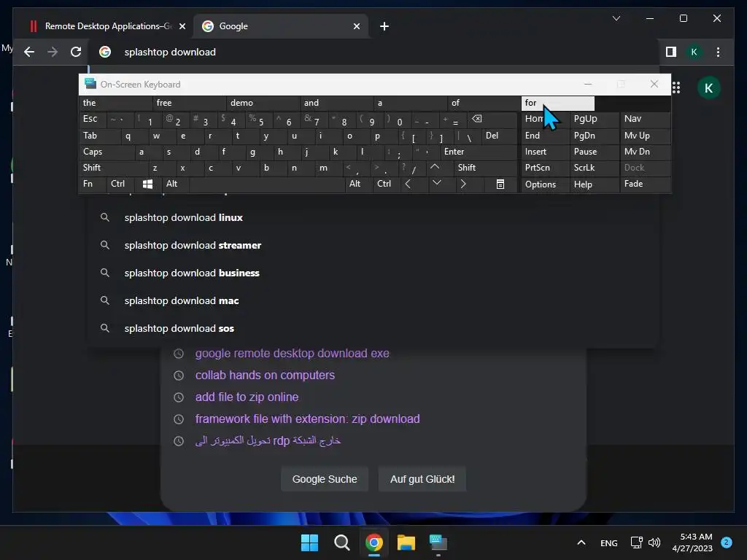Image resolution: width=747 pixels, height=560 pixels.
Task: Choose the 'the' word prediction
Action: tap(116, 103)
